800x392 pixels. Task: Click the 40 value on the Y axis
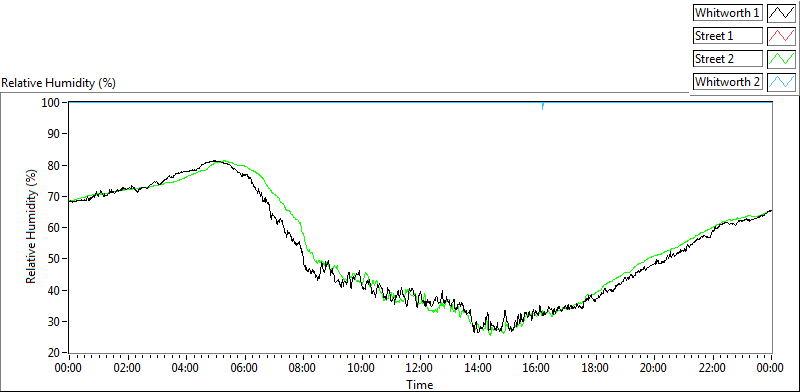(x=55, y=290)
